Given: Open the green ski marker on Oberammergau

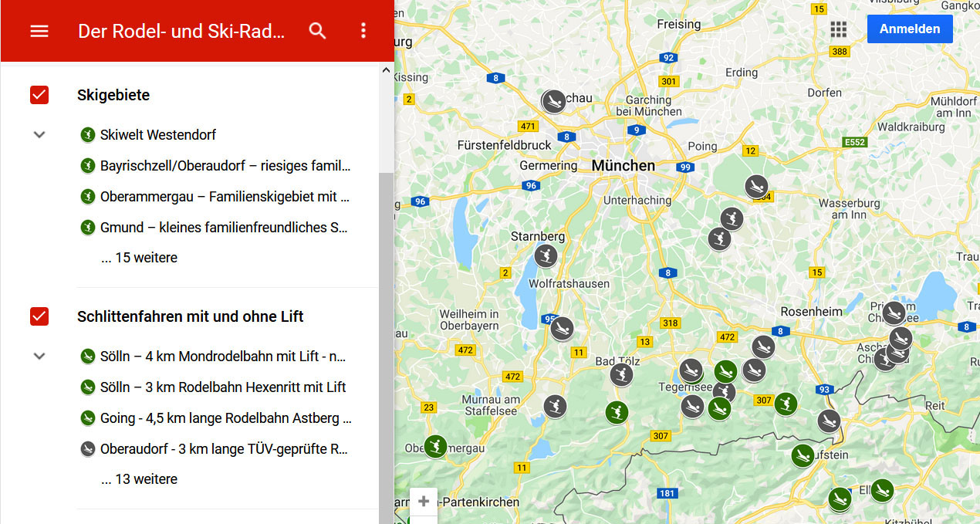Looking at the screenshot, I should pyautogui.click(x=436, y=445).
